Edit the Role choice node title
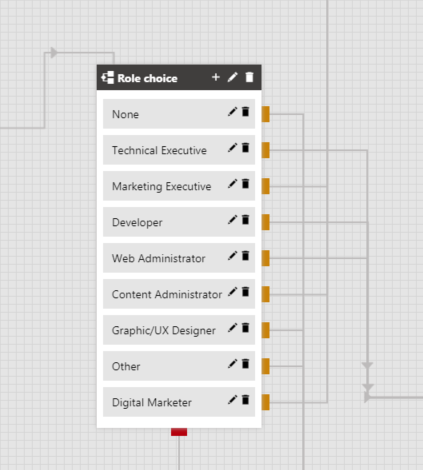This screenshot has width=423, height=470. (233, 77)
